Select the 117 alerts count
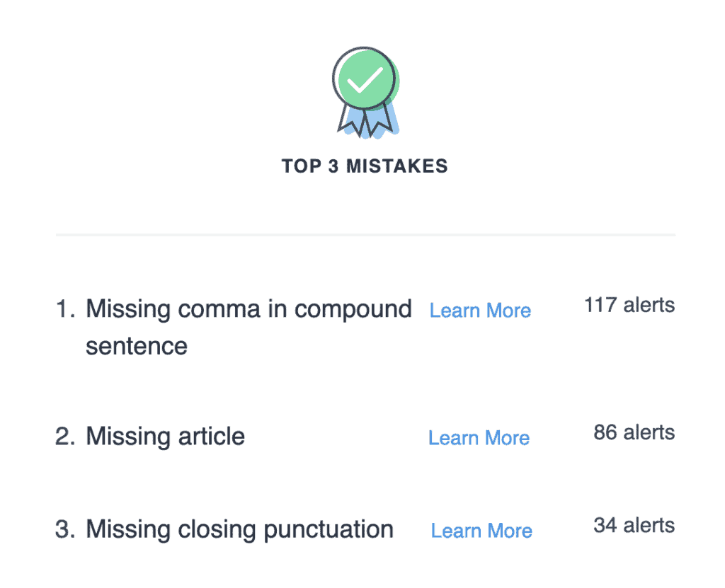 pyautogui.click(x=629, y=305)
